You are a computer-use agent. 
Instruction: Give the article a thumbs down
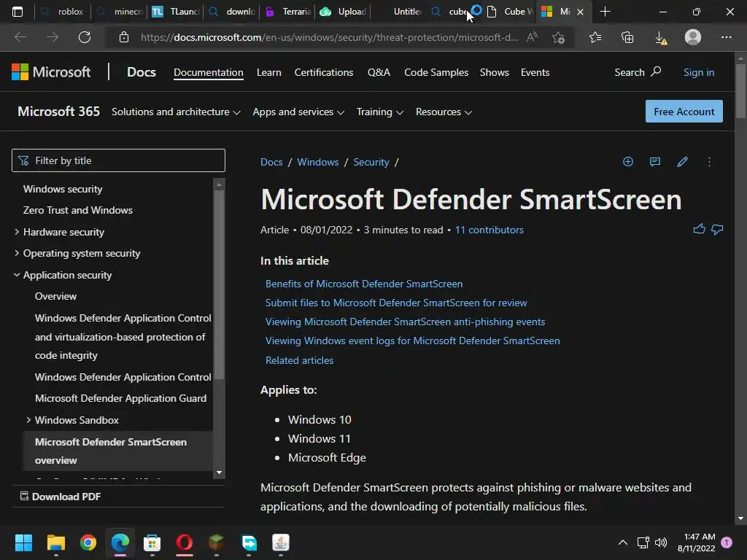click(717, 230)
